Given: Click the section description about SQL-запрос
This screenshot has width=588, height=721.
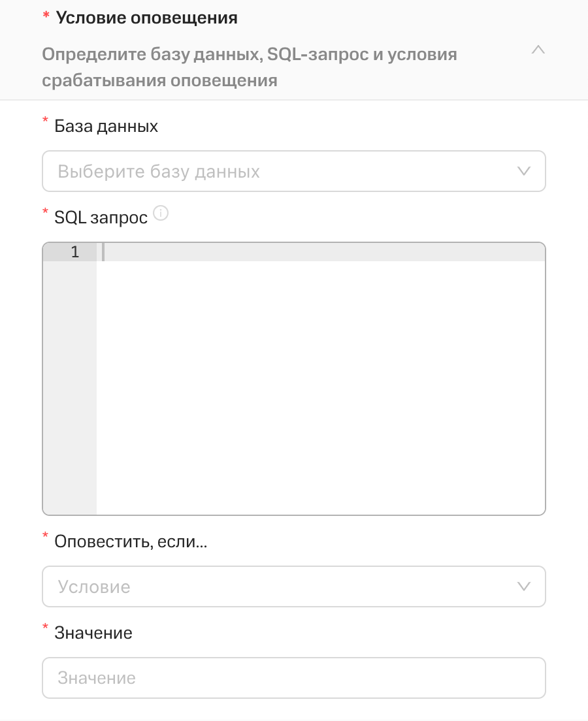Looking at the screenshot, I should (x=250, y=67).
